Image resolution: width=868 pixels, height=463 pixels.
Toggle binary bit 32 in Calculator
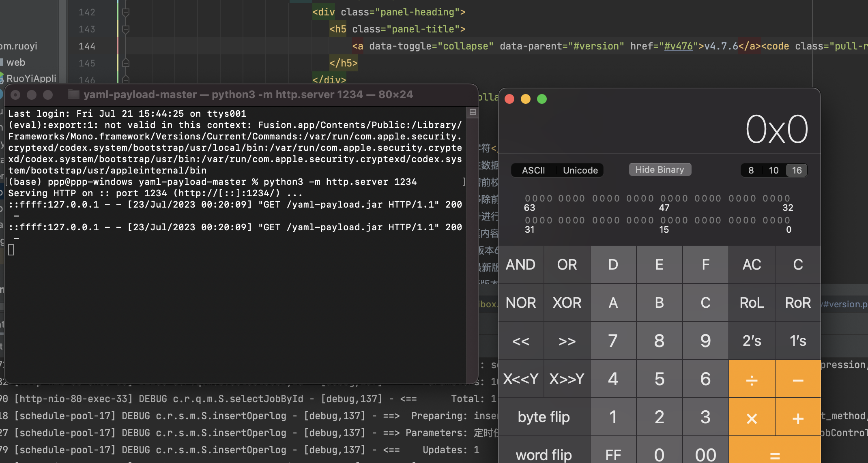coord(787,198)
